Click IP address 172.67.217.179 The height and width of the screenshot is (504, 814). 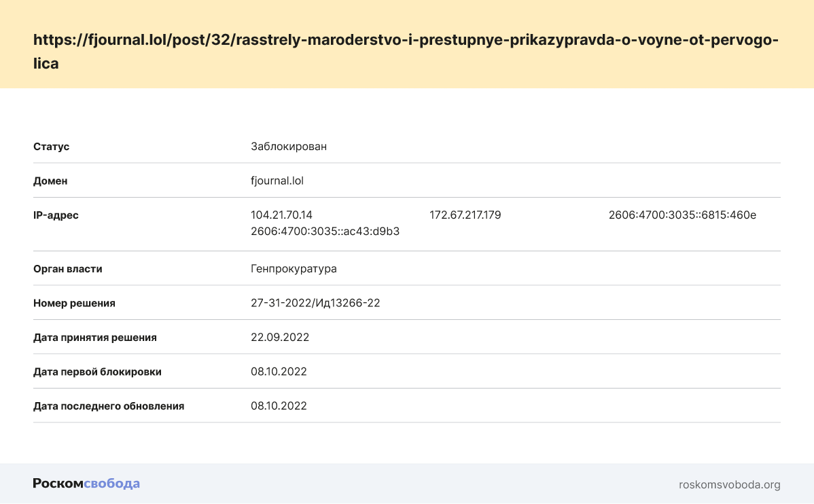click(465, 215)
